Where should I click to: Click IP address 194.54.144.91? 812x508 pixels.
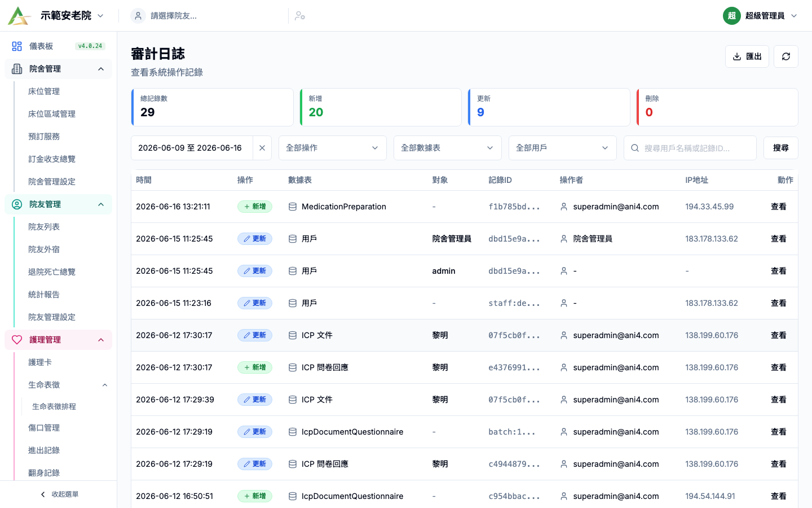710,496
